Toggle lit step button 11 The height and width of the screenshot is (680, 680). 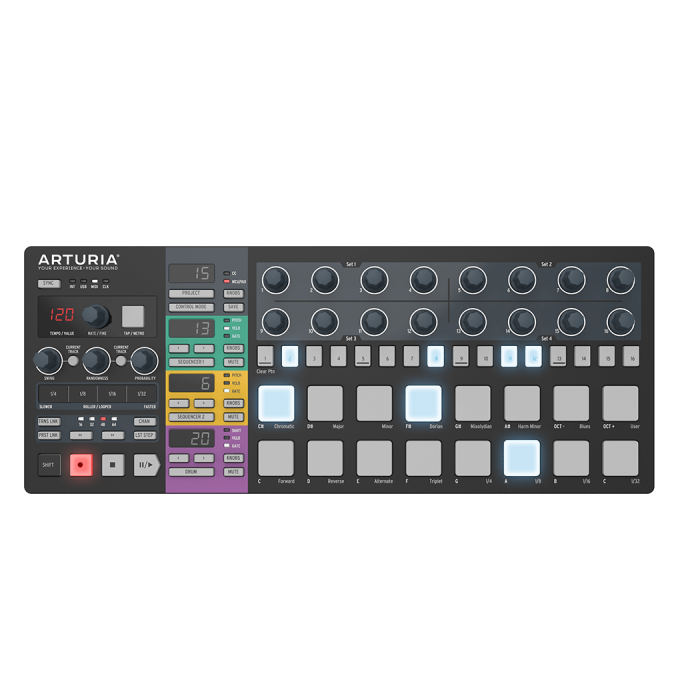509,356
